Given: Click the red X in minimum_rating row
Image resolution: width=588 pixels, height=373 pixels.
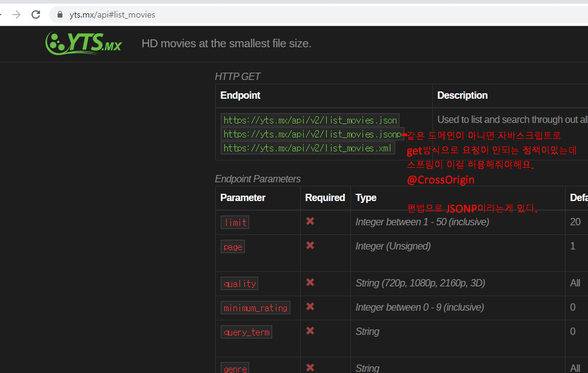Looking at the screenshot, I should tap(310, 307).
